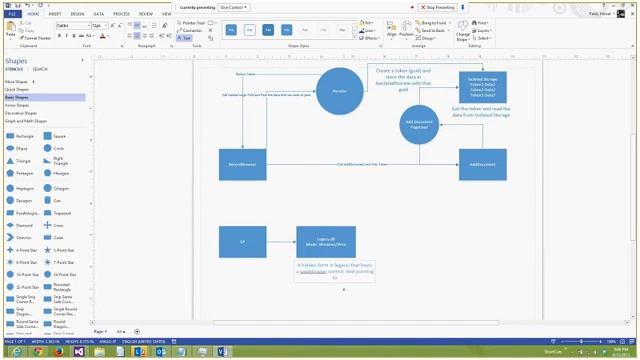Click the zoom slider in status bar

pyautogui.click(x=581, y=341)
